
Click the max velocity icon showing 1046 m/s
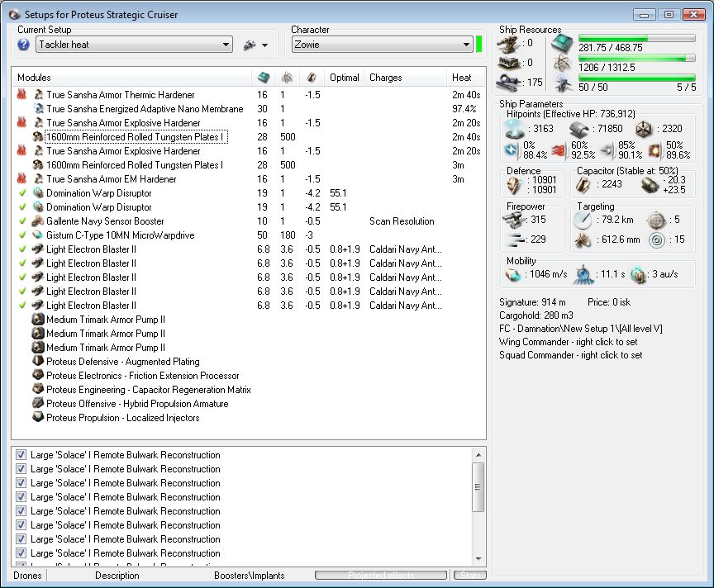pos(513,275)
